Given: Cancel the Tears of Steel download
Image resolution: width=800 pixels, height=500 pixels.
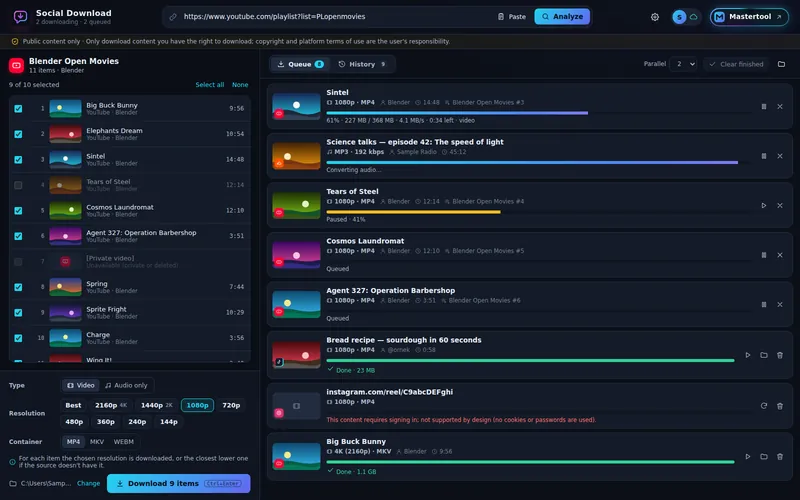Looking at the screenshot, I should [x=780, y=206].
